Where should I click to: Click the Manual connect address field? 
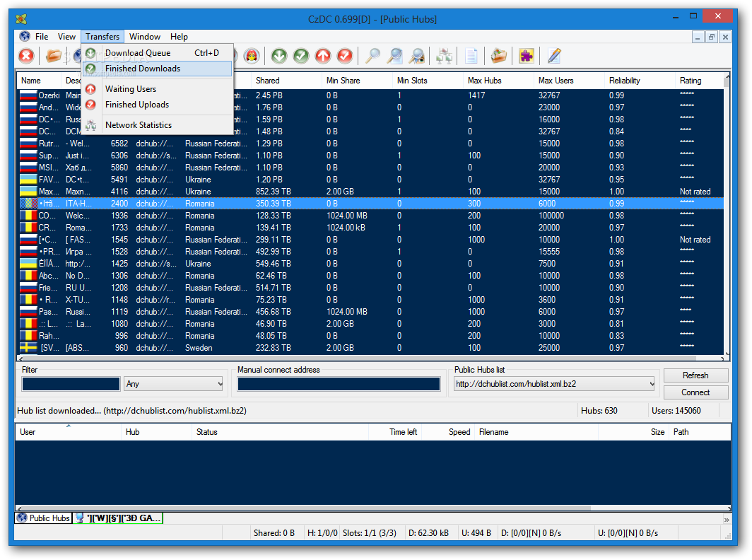click(339, 384)
